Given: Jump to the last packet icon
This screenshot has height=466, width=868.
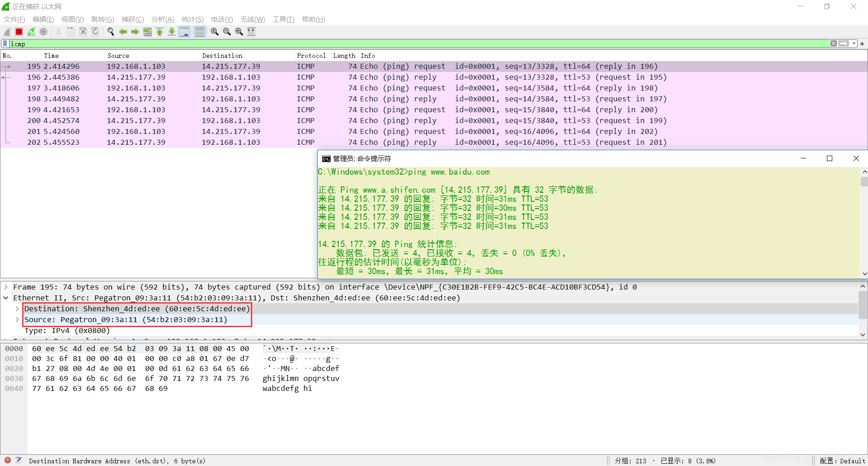Looking at the screenshot, I should pyautogui.click(x=172, y=32).
